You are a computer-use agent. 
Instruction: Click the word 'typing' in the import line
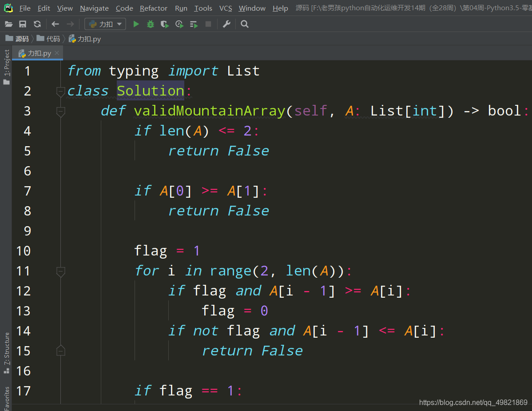pos(134,71)
